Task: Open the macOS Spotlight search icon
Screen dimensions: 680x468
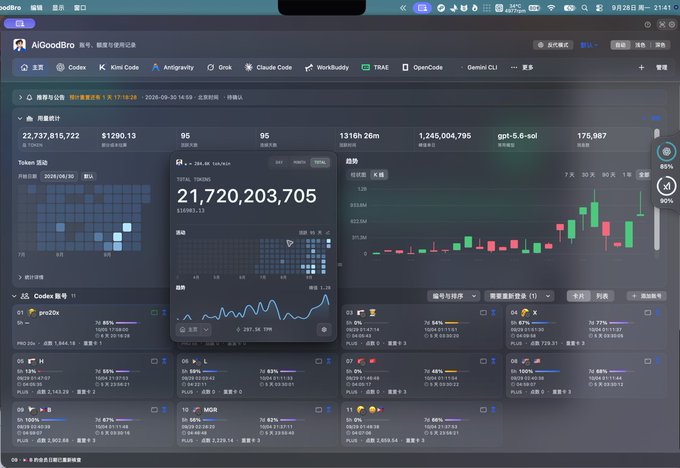Action: (x=585, y=8)
